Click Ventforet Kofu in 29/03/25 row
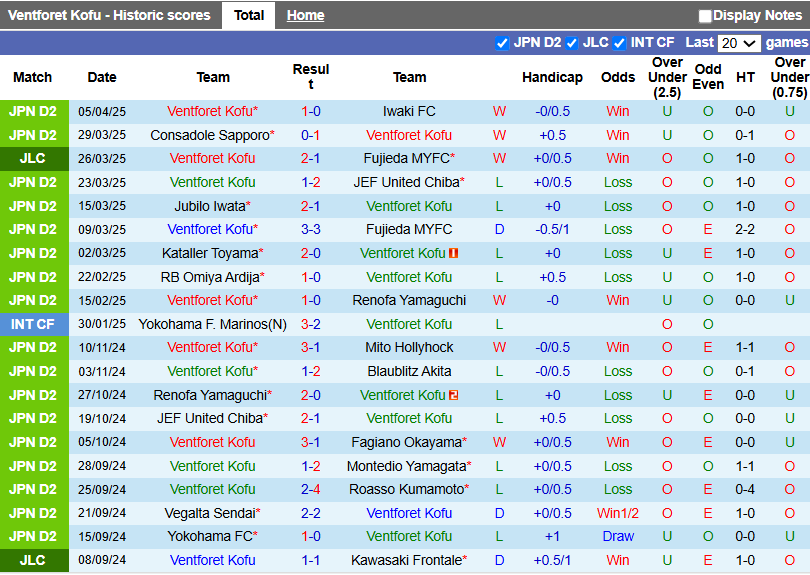Viewport: 810px width, 575px height. (x=409, y=135)
